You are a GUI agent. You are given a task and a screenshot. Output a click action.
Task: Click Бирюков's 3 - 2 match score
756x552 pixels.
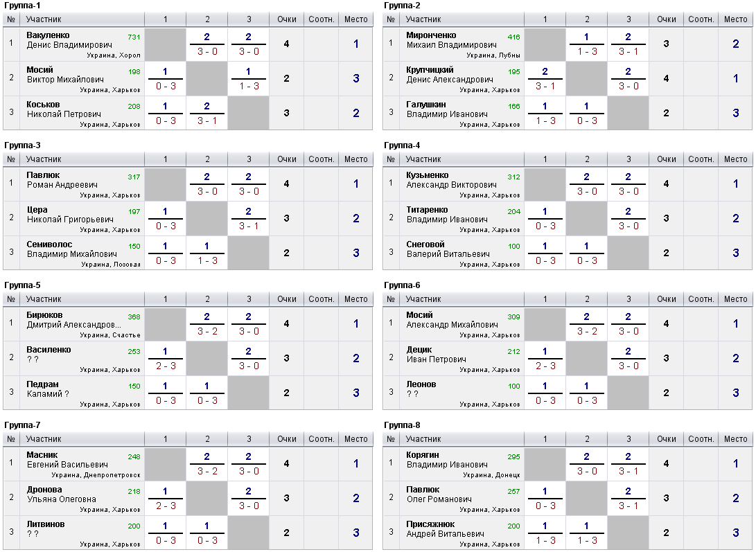coord(207,331)
